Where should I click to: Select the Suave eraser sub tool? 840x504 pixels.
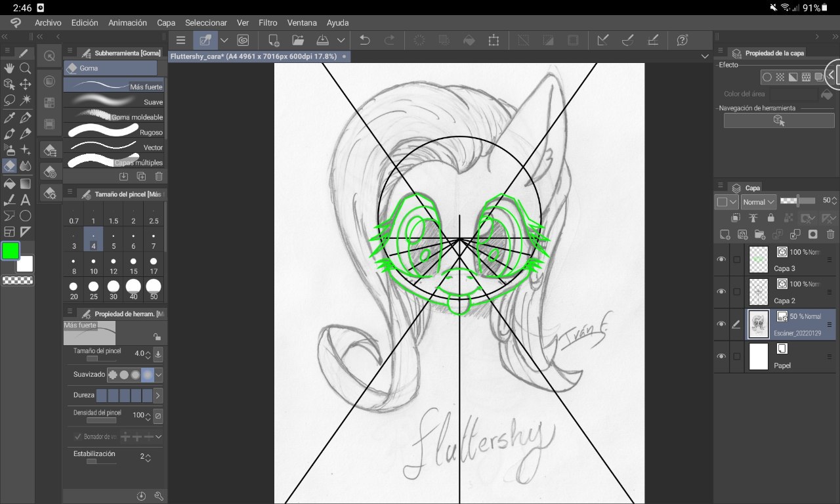coord(114,101)
